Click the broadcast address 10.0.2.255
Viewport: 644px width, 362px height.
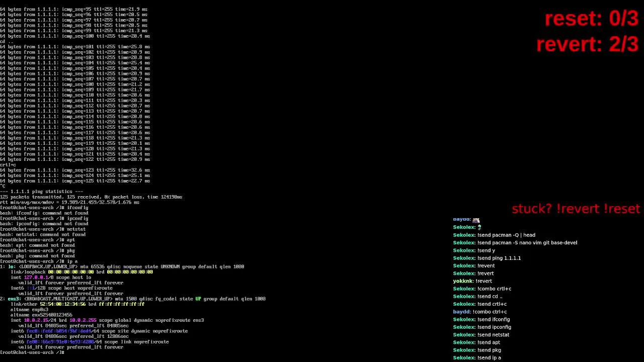tap(83, 320)
